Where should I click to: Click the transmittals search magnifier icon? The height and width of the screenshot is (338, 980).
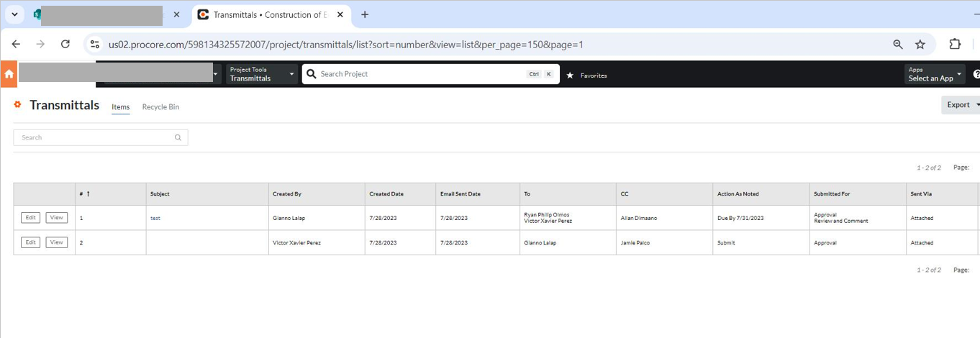pos(178,137)
